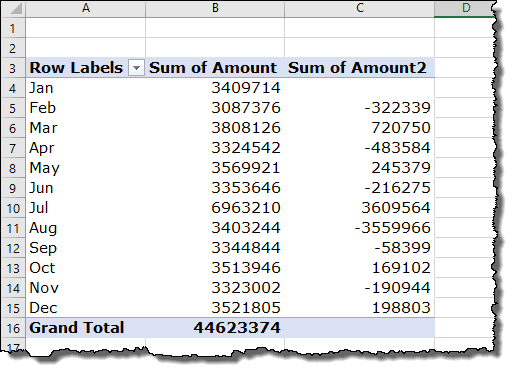Click the cell with value 3087376
514x372 pixels.
(215, 108)
